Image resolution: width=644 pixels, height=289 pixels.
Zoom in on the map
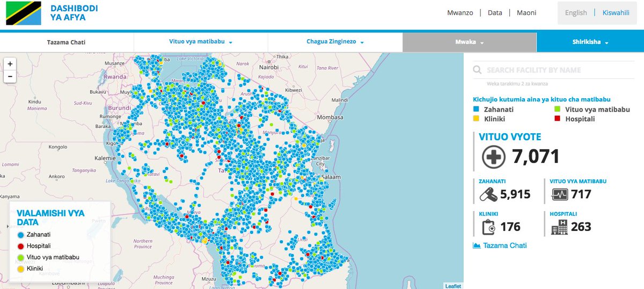tap(10, 64)
